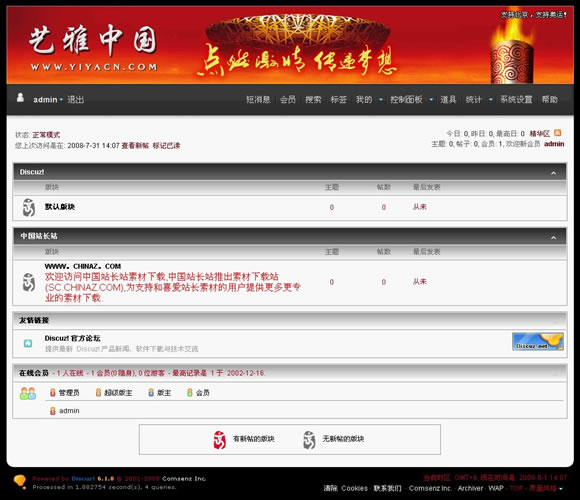Open the Discuz! 官方论坛 link

(x=72, y=338)
